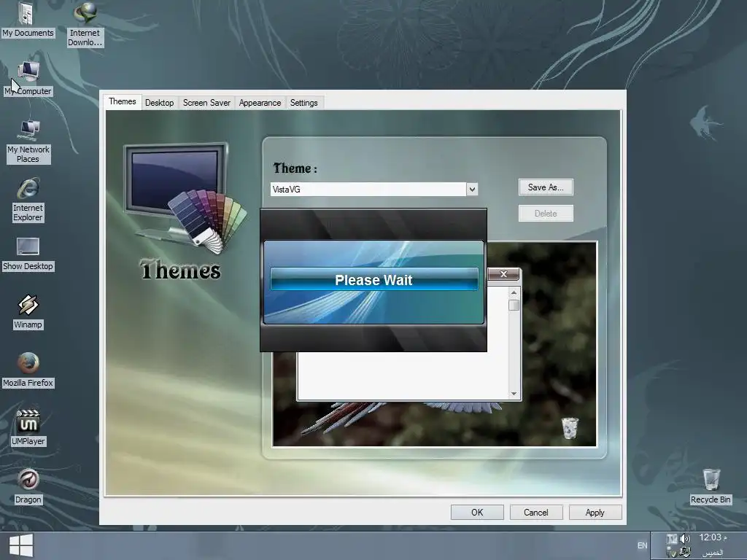
Task: Switch to the Desktop tab
Action: point(160,103)
